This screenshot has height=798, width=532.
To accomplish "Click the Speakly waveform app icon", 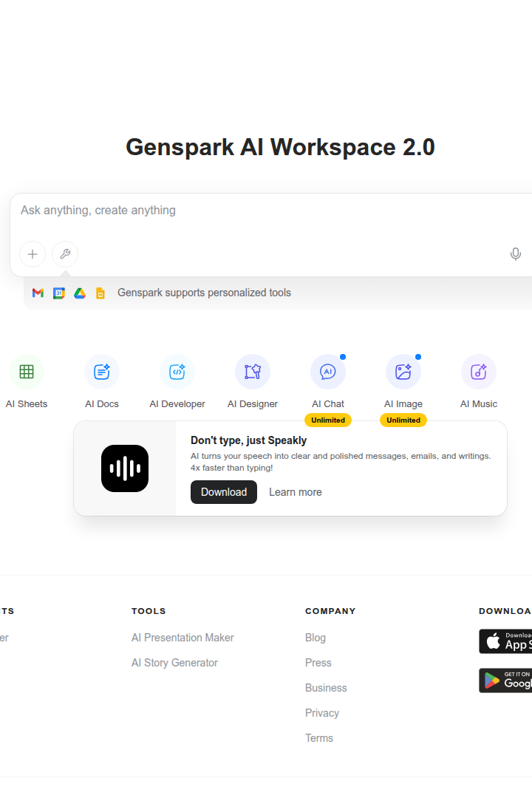I will click(125, 468).
